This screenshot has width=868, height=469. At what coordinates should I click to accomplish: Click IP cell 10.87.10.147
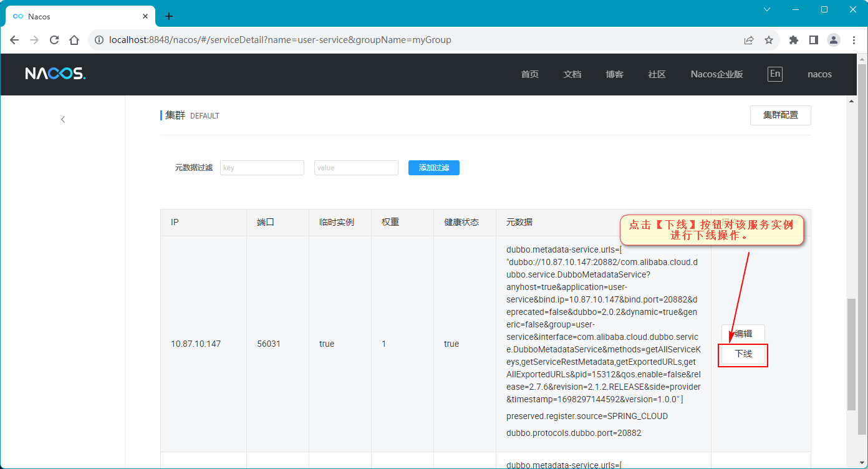[196, 344]
